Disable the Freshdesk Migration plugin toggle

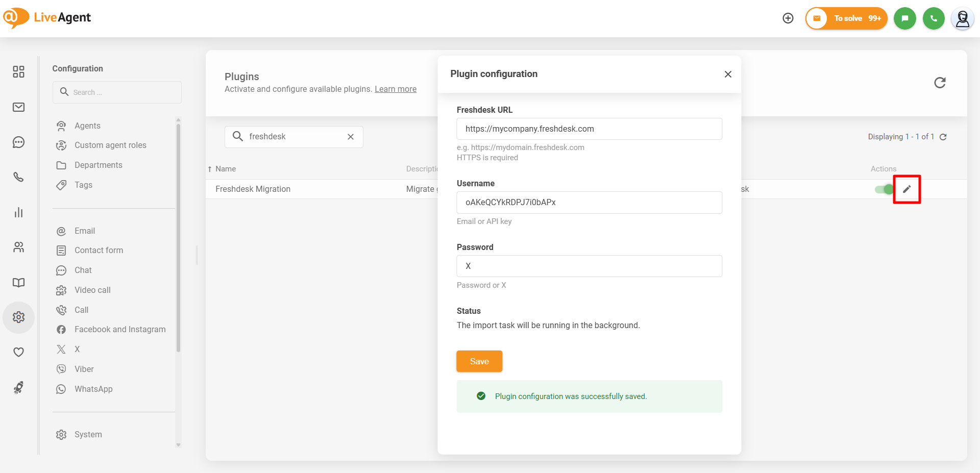click(x=884, y=189)
